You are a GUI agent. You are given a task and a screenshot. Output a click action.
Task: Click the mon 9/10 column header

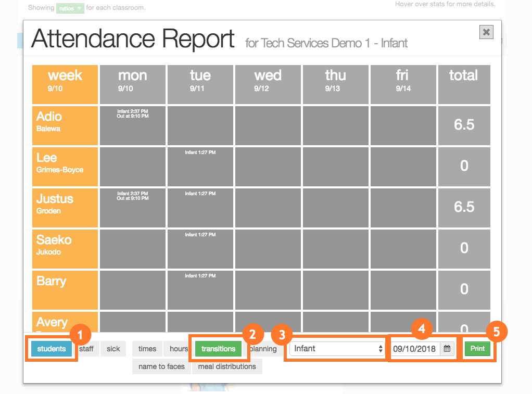pos(133,84)
